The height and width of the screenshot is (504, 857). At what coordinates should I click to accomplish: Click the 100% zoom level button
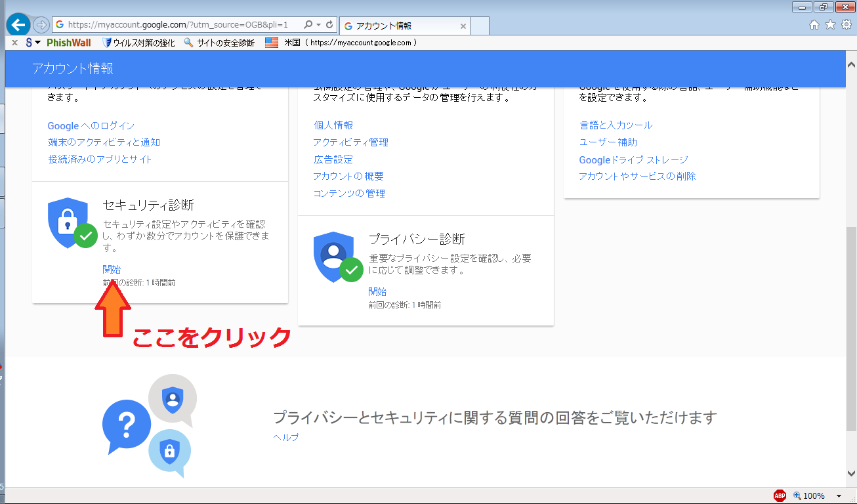pos(809,495)
